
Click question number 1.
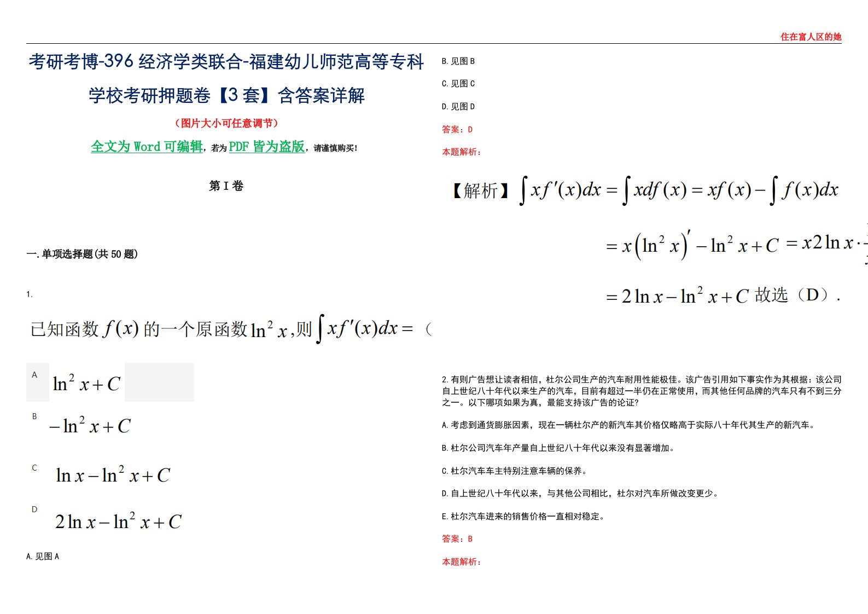tap(30, 294)
